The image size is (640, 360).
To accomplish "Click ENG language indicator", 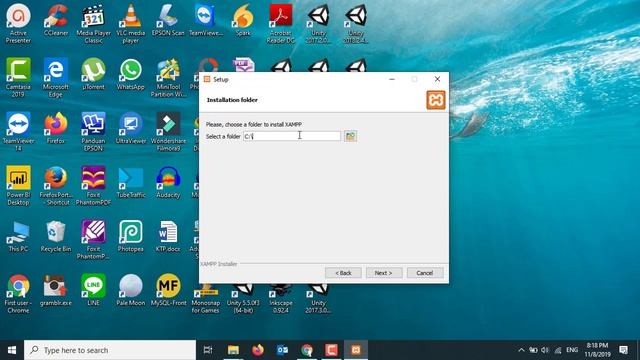I will coord(572,350).
